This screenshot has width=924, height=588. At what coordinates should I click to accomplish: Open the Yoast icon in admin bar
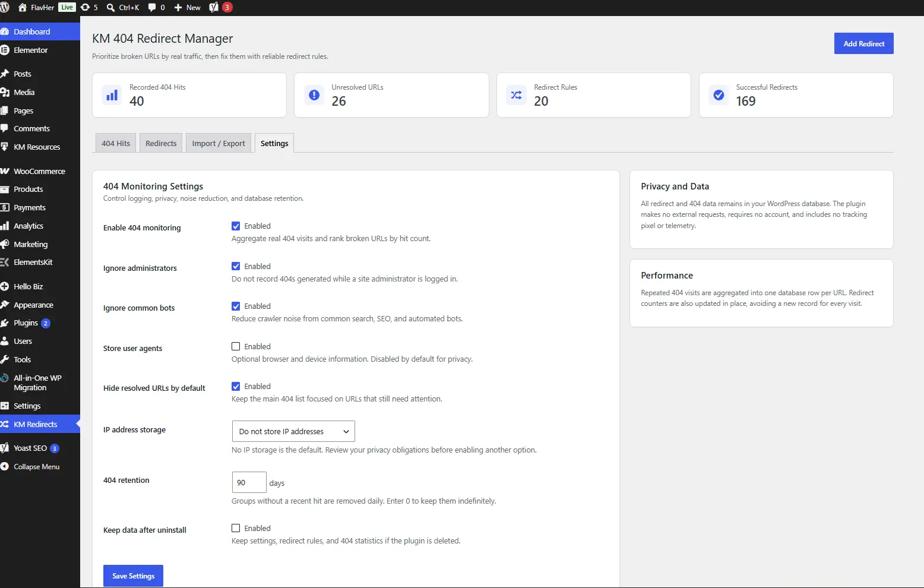click(x=214, y=8)
